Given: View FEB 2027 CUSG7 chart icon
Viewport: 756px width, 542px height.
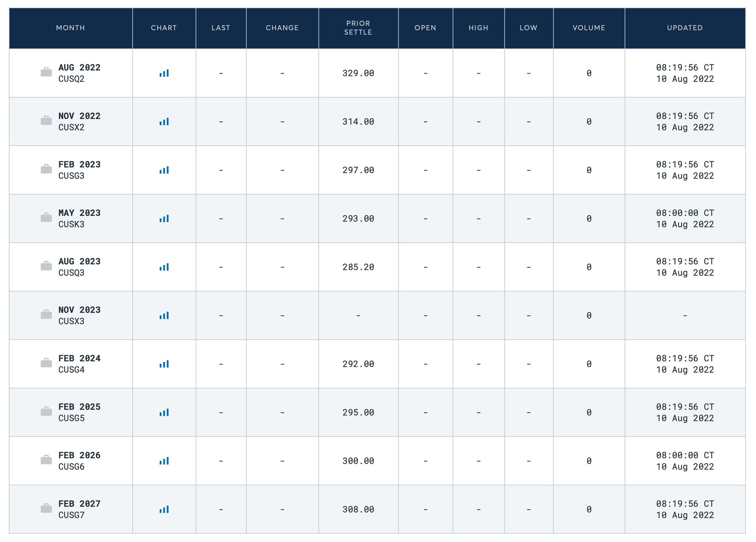Looking at the screenshot, I should pyautogui.click(x=164, y=509).
